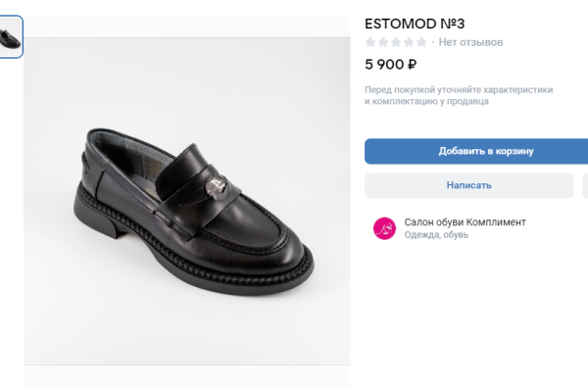Screen dimensions: 588x392
Task: Open the Салон обуви Комплимент shop link
Action: pos(465,222)
